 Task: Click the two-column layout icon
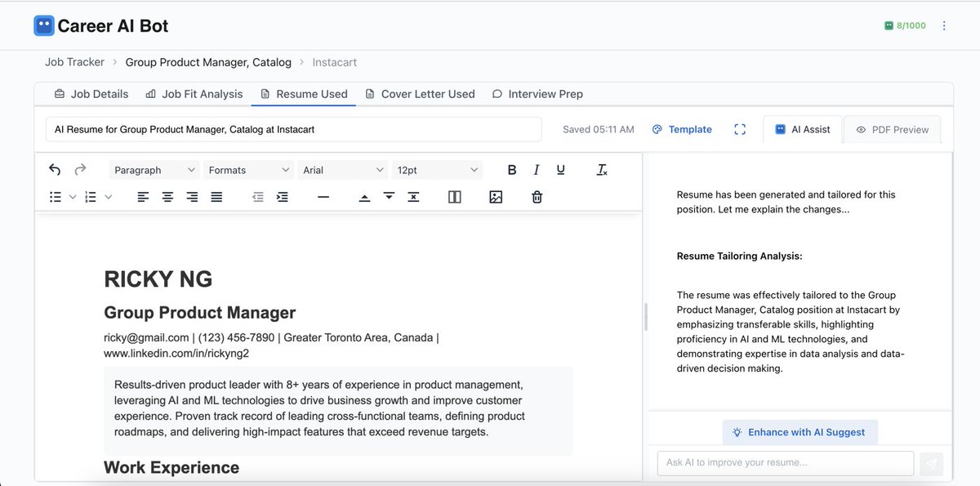click(455, 197)
